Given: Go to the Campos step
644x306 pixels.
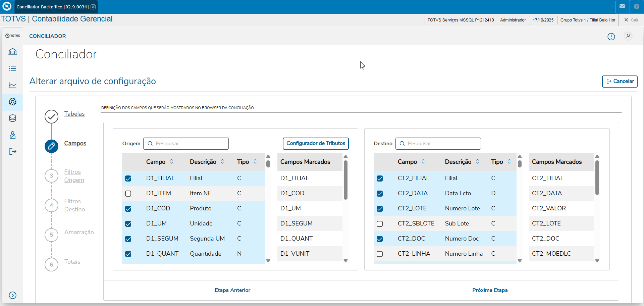Looking at the screenshot, I should [75, 143].
